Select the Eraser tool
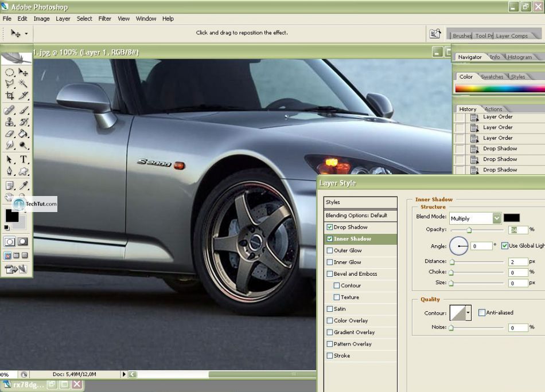Viewport: 545px width, 392px height. 9,134
